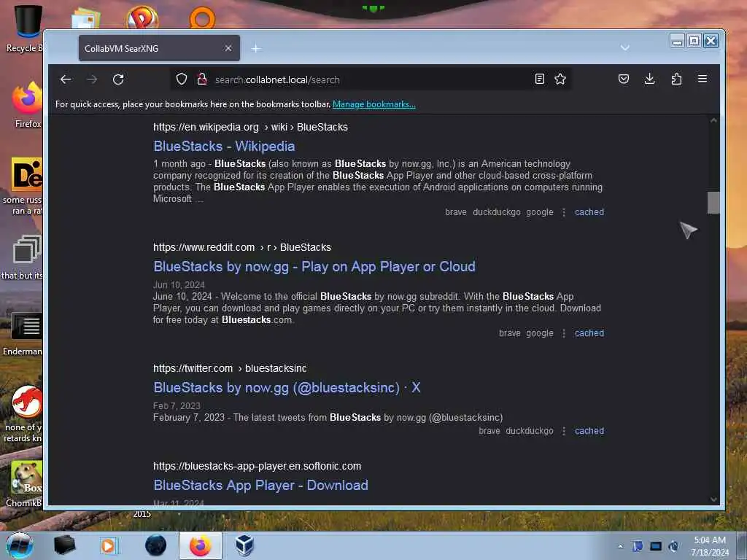747x560 pixels.
Task: Expand options dots on the Wikipedia result
Action: [x=564, y=212]
